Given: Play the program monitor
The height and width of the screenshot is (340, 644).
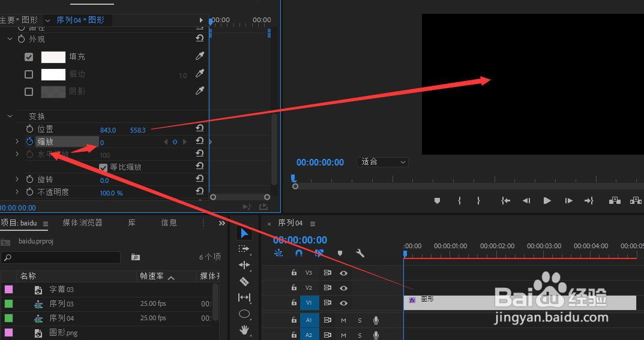Looking at the screenshot, I should point(547,200).
